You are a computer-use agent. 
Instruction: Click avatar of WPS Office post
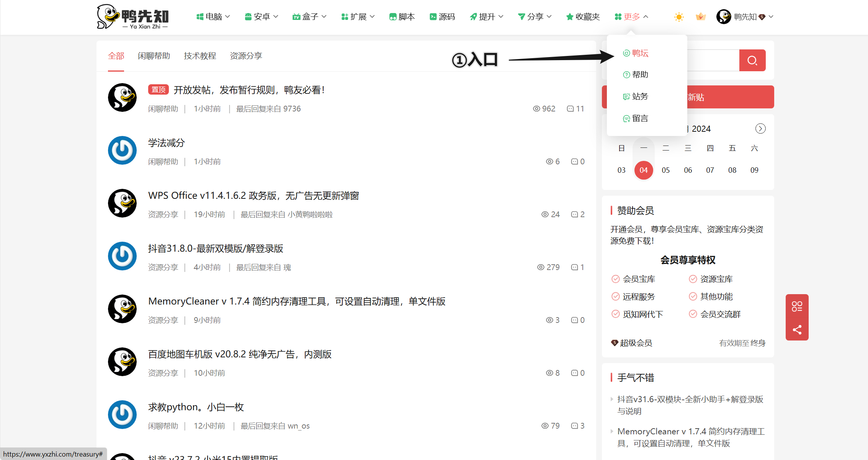(122, 203)
